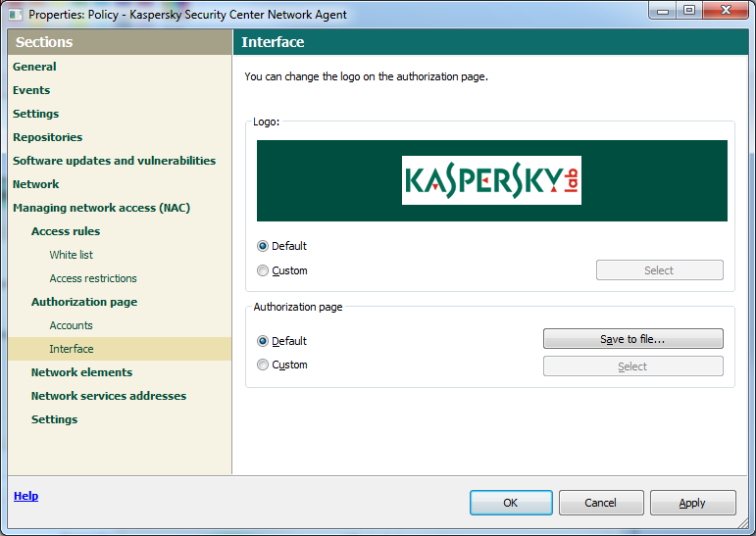Select Default radio under Logo
The height and width of the screenshot is (536, 756).
[x=263, y=246]
